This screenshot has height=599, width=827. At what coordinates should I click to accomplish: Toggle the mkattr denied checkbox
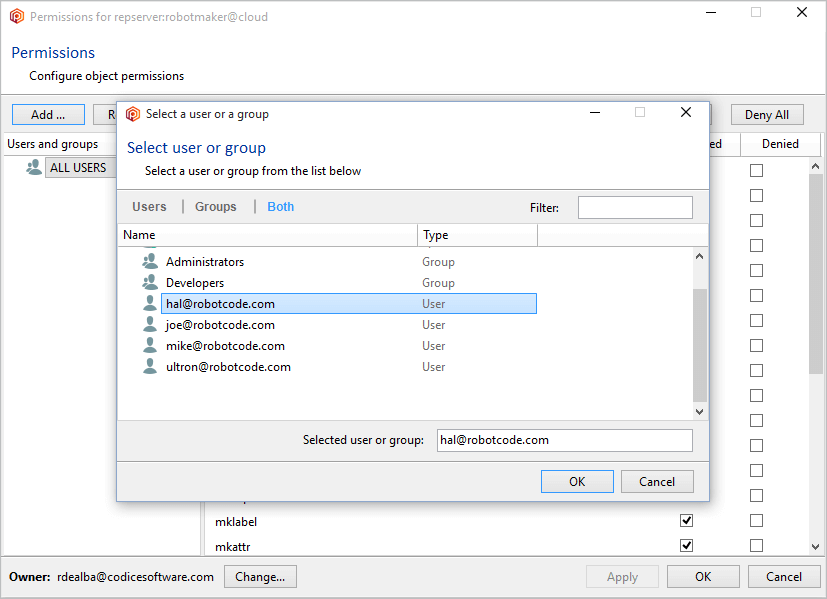[x=756, y=546]
